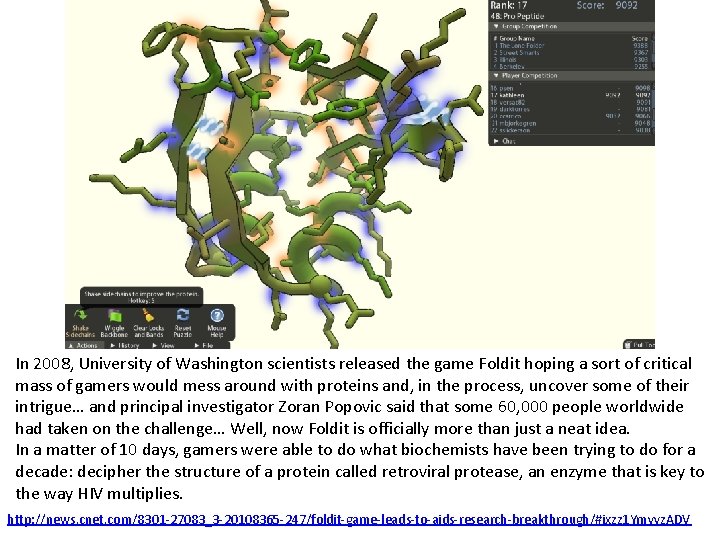The height and width of the screenshot is (540, 720).
Task: Open the File menu tab
Action: tap(204, 345)
